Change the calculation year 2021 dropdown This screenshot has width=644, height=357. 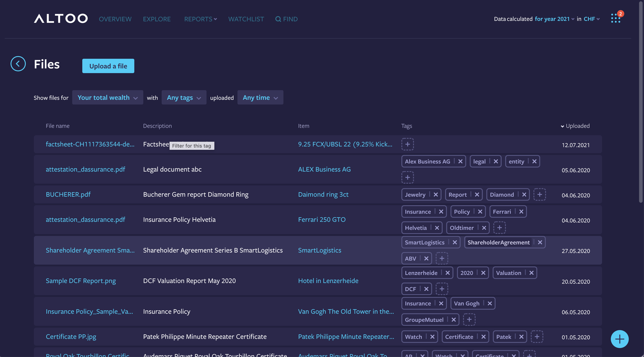[x=554, y=19]
